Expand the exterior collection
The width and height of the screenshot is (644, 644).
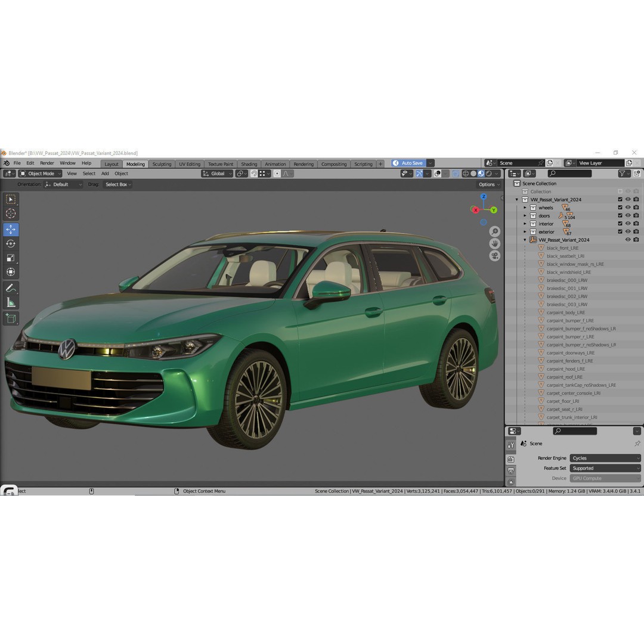click(525, 232)
